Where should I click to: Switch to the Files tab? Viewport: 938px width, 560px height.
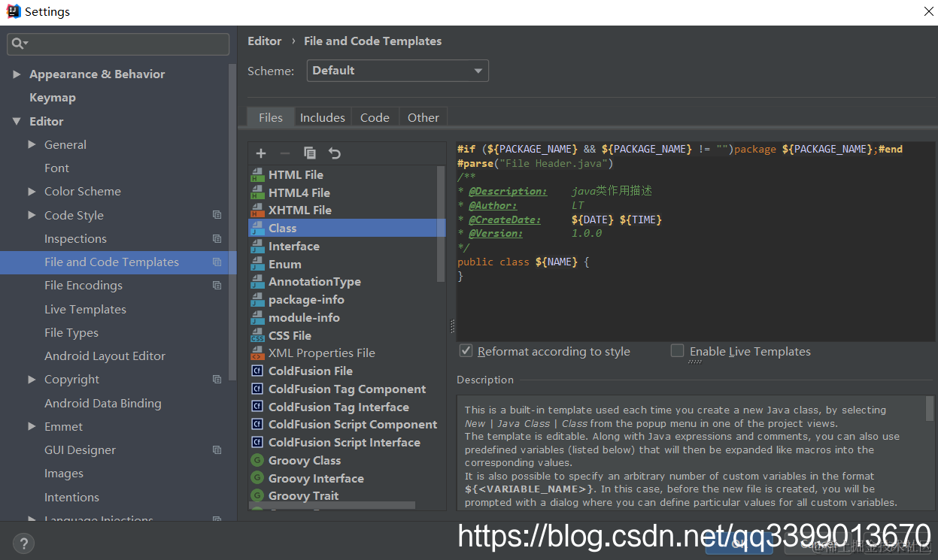(271, 117)
